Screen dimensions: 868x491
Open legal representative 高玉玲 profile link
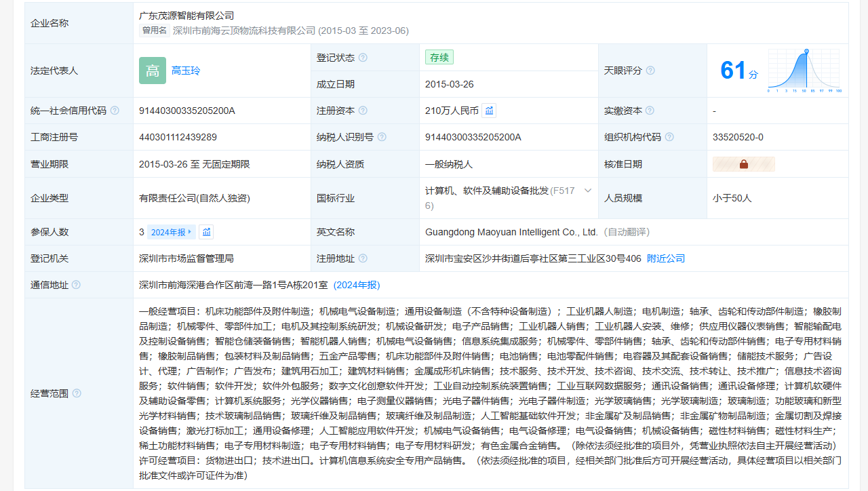pyautogui.click(x=186, y=71)
